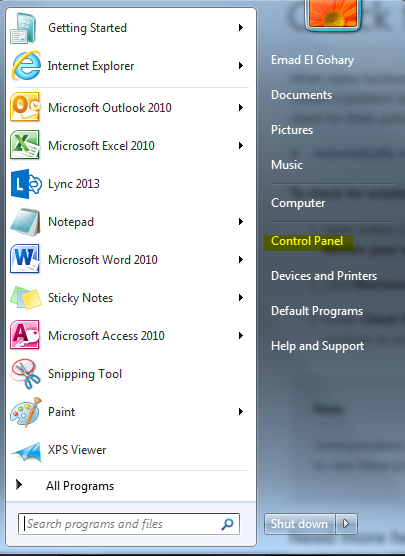Click the Shut down button
This screenshot has width=405, height=556.
[x=300, y=524]
